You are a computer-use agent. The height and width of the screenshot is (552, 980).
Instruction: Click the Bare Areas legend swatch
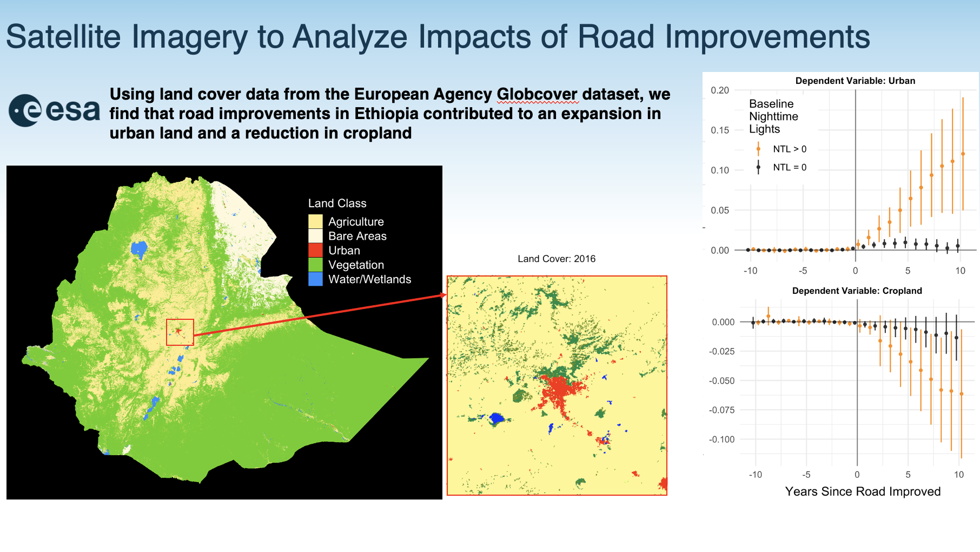click(x=315, y=236)
